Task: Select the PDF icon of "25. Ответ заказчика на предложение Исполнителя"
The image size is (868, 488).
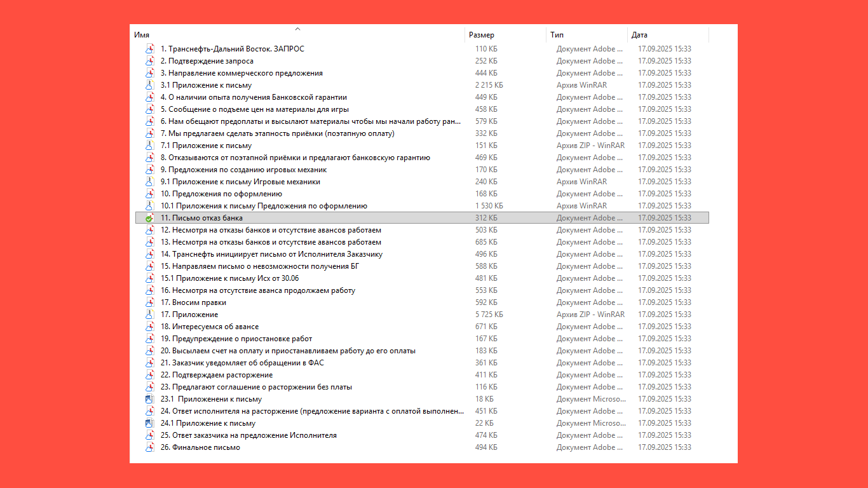Action: 149,435
